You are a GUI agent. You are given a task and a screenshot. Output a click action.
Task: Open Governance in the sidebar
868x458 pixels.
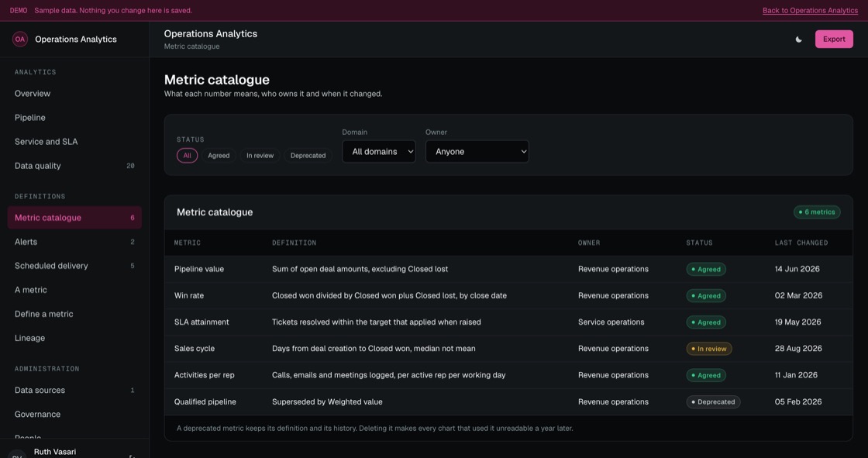point(74,415)
